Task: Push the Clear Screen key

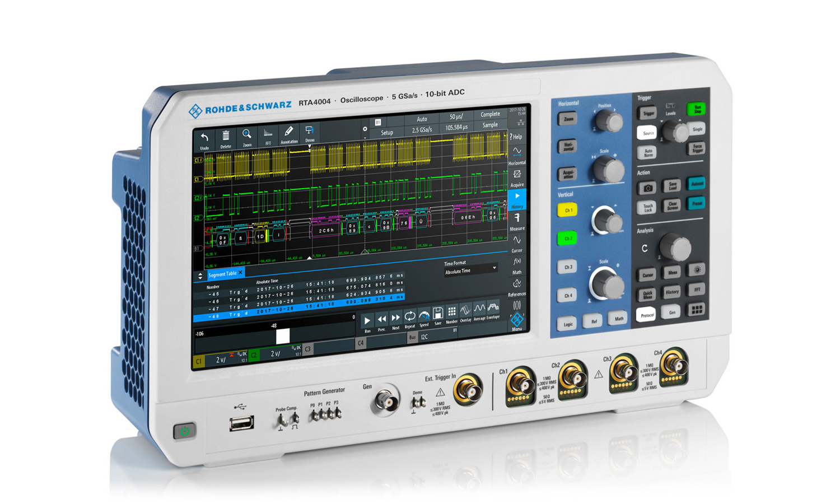Action: (672, 206)
